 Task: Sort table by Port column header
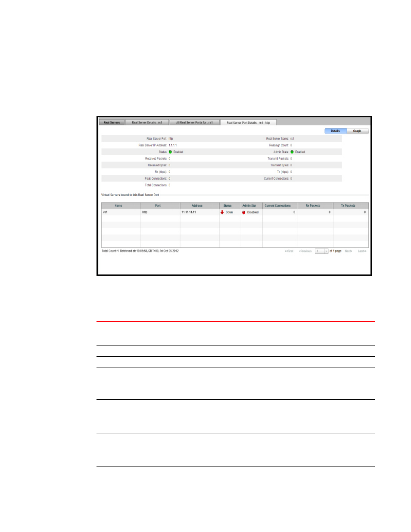pyautogui.click(x=160, y=205)
